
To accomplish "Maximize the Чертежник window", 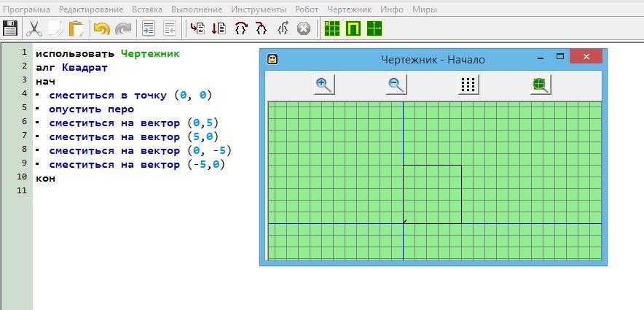I will tap(559, 57).
